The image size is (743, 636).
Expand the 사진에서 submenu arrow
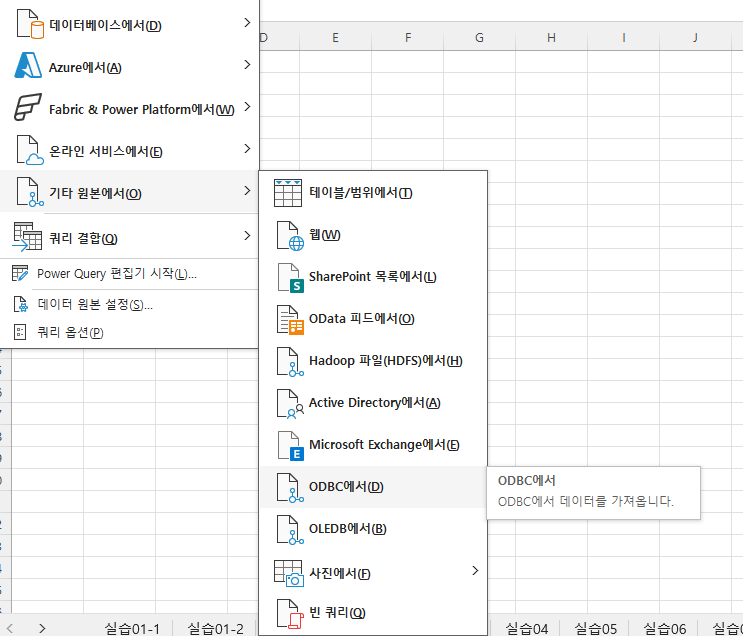(475, 571)
